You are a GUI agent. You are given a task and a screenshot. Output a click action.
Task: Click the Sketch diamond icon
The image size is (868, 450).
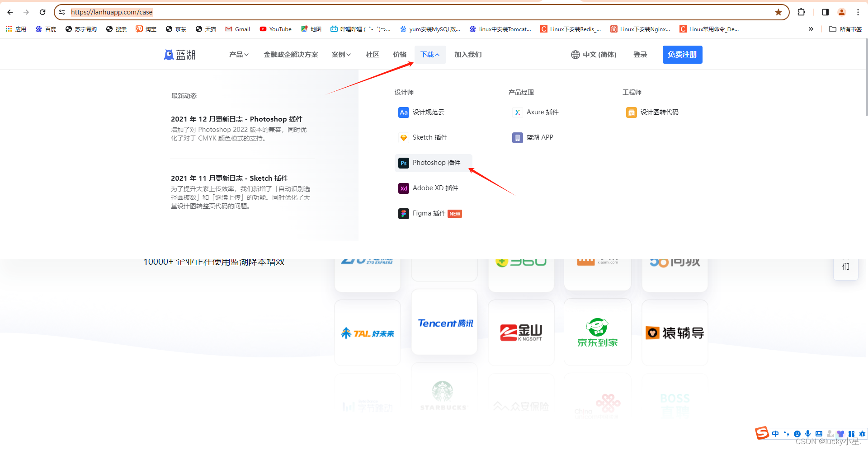[x=404, y=138]
